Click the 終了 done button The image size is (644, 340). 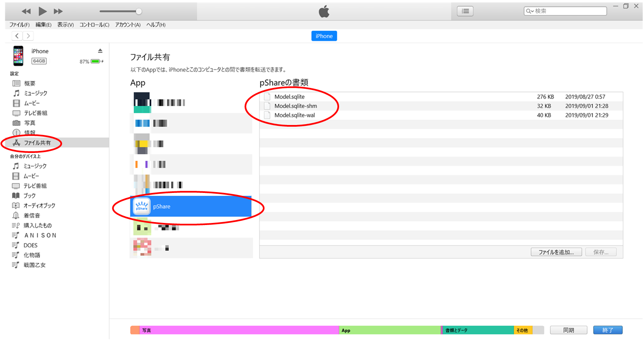[608, 330]
